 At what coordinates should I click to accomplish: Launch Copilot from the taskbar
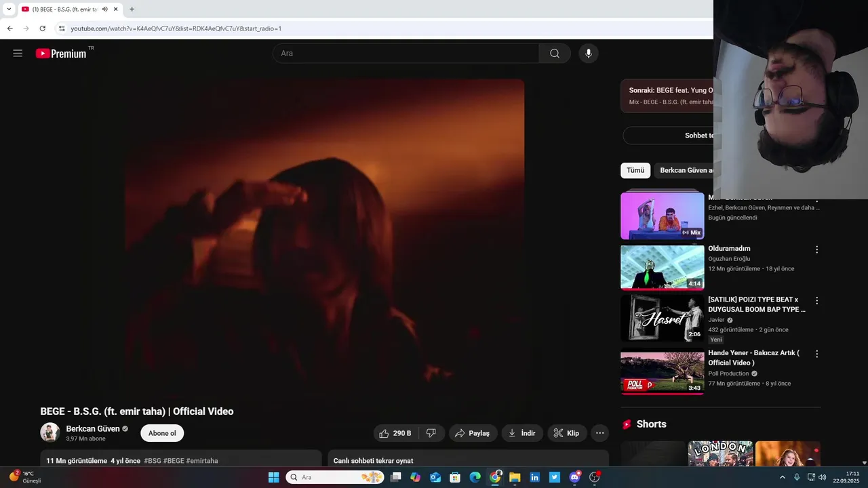[416, 477]
